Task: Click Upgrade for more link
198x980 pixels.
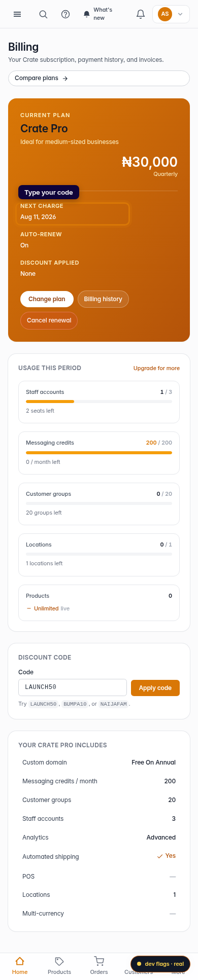Action: click(156, 368)
